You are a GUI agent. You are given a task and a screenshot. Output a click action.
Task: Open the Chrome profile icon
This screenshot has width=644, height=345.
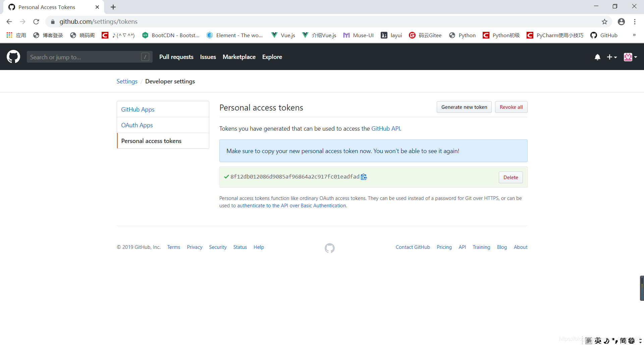[621, 21]
